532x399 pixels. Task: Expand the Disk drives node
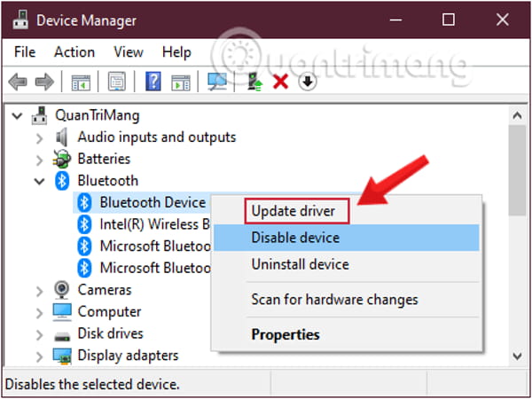[x=39, y=334]
